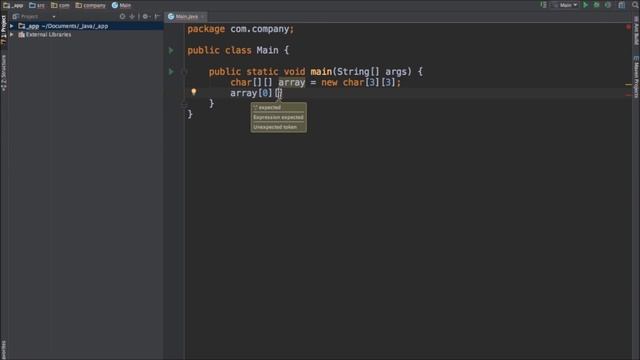The image size is (640, 360).
Task: Collapse the main method fold marker
Action: click(184, 72)
